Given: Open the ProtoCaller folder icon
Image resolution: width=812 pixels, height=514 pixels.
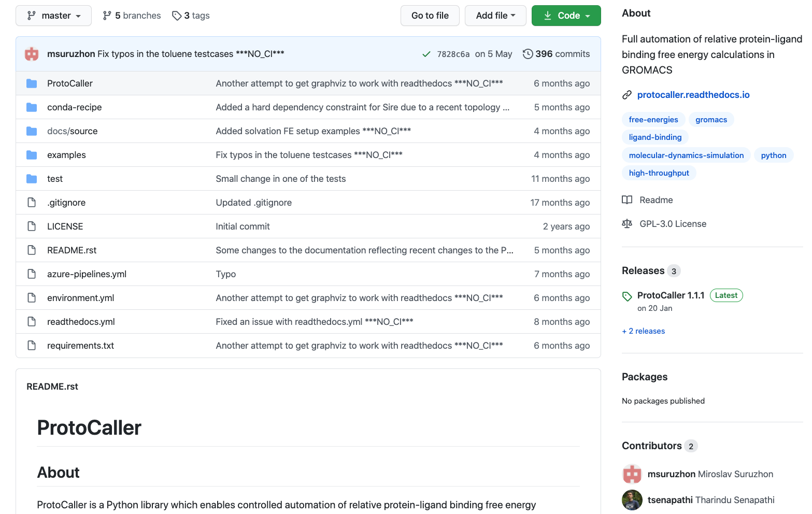Looking at the screenshot, I should [32, 83].
